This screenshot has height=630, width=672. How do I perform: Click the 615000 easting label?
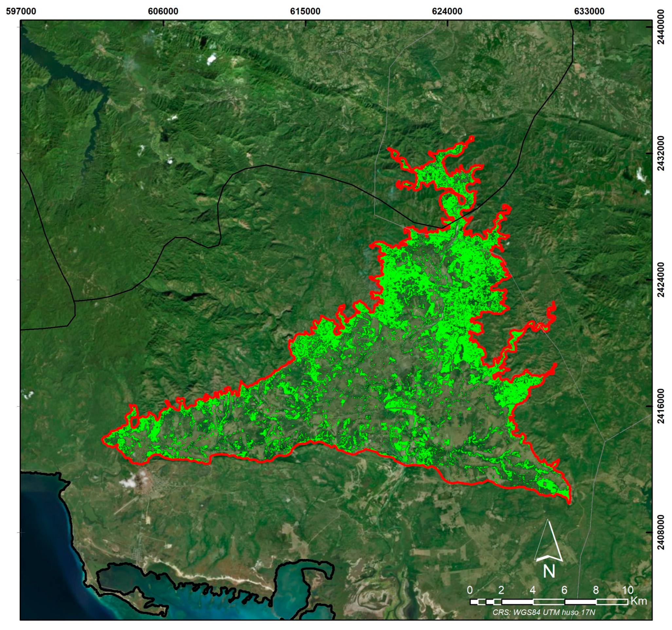click(x=305, y=11)
